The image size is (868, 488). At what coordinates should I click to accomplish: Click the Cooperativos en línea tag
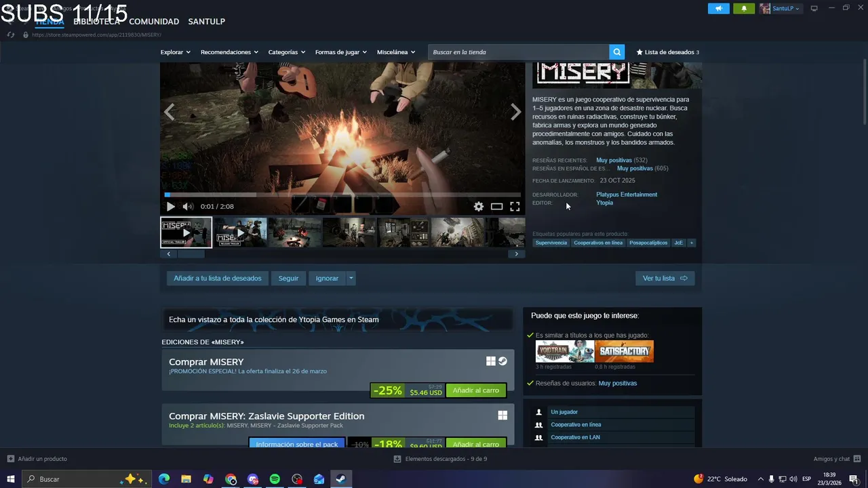click(x=598, y=243)
